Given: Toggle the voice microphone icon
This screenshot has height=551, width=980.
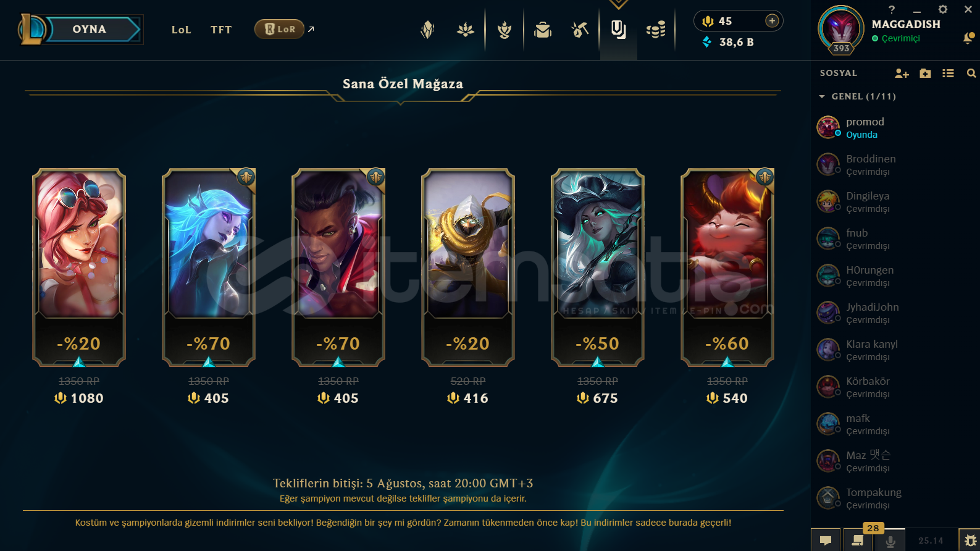Looking at the screenshot, I should [x=890, y=541].
